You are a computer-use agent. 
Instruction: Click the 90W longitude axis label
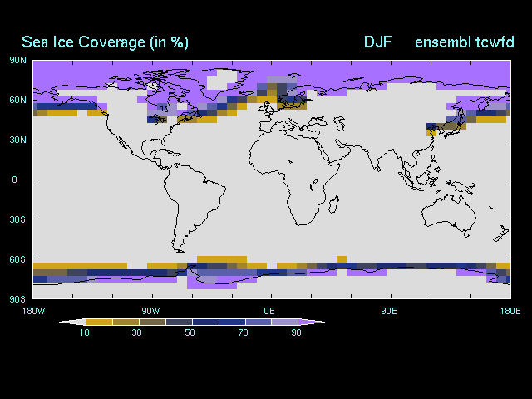coord(151,311)
